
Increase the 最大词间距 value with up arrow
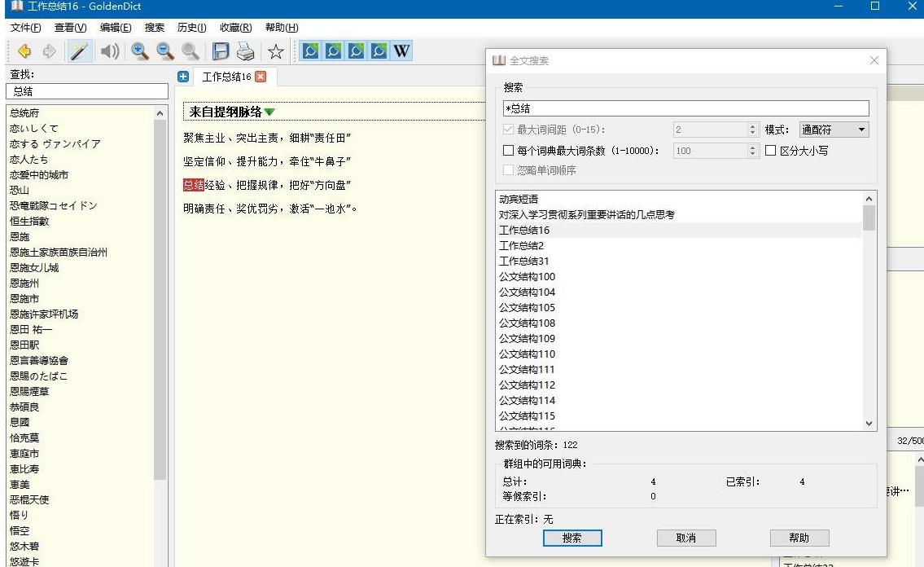tap(752, 126)
